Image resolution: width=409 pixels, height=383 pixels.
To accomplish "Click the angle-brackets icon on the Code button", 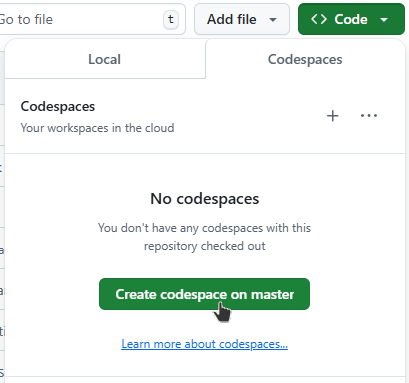I will (x=319, y=19).
